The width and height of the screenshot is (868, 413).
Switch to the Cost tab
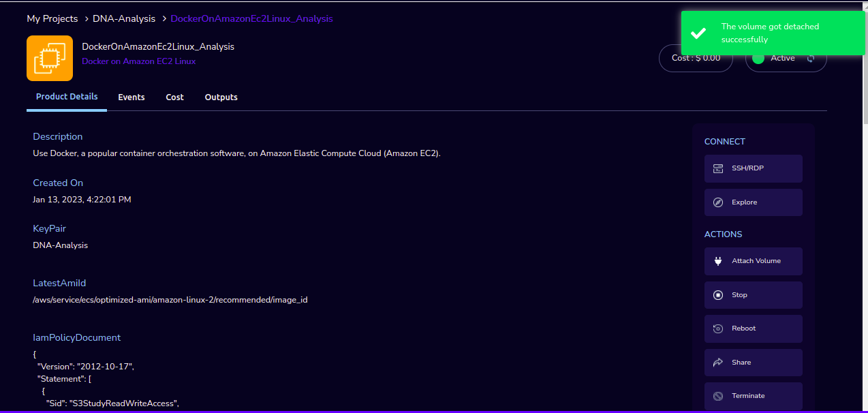(175, 97)
